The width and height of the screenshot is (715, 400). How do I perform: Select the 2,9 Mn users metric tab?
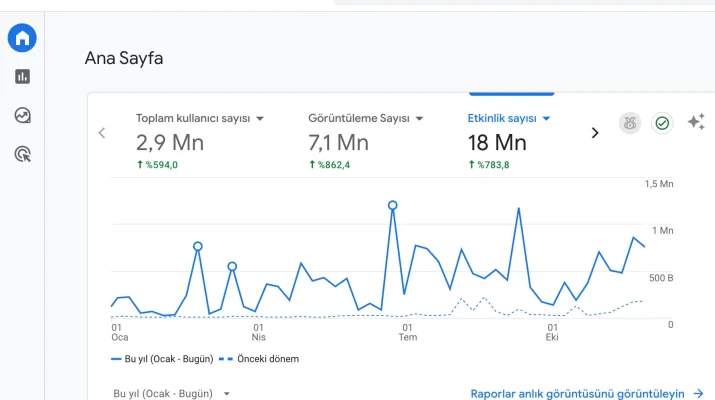pos(170,142)
